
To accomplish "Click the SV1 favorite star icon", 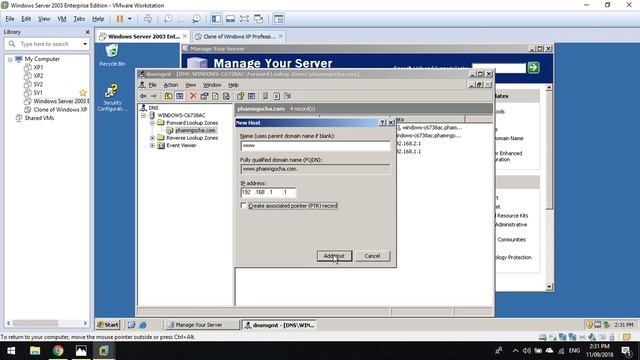I will (83, 93).
